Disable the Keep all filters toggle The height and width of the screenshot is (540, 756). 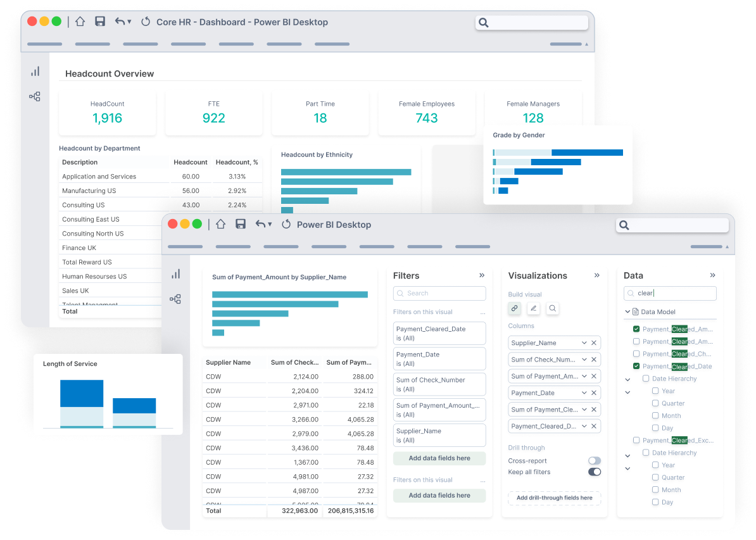point(594,472)
